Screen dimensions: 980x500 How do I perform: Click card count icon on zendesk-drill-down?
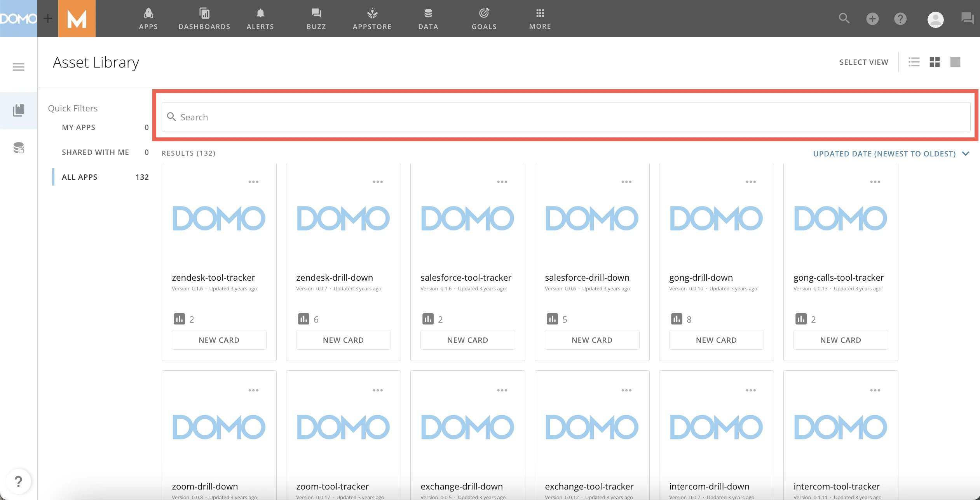(x=303, y=319)
